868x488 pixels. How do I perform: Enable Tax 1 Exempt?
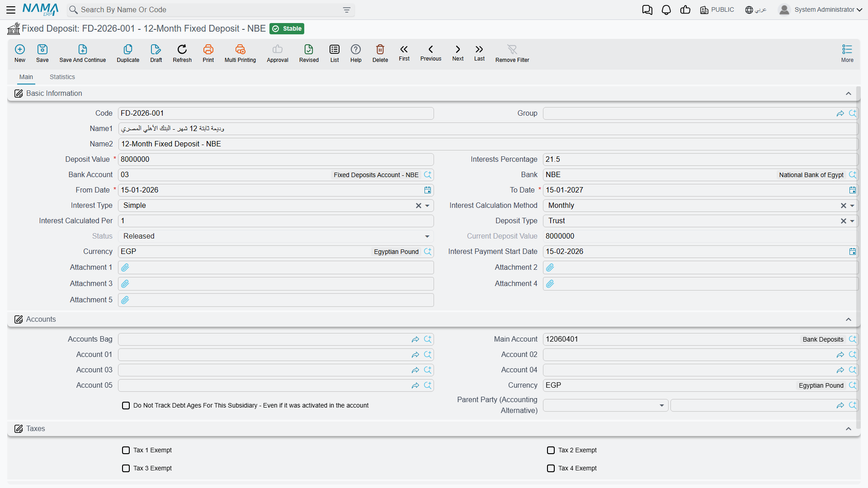point(126,450)
